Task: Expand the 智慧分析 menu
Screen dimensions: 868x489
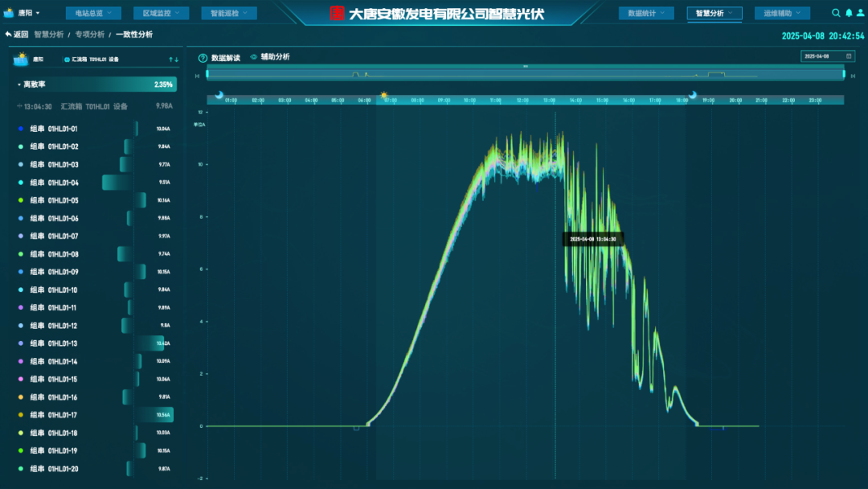Action: click(714, 13)
